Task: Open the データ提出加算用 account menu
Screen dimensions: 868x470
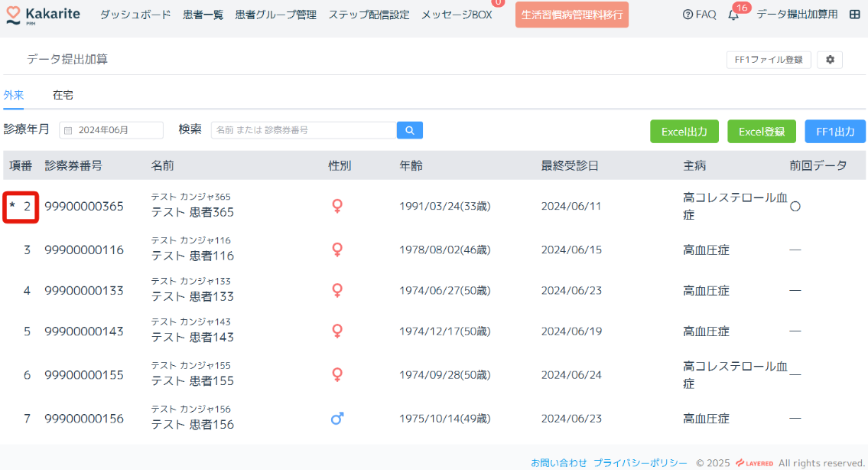Action: pos(797,15)
